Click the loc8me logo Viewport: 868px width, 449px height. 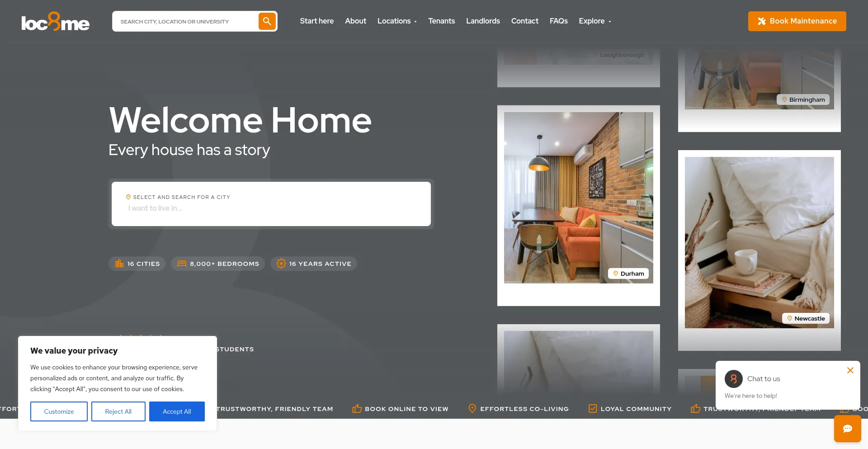point(55,22)
